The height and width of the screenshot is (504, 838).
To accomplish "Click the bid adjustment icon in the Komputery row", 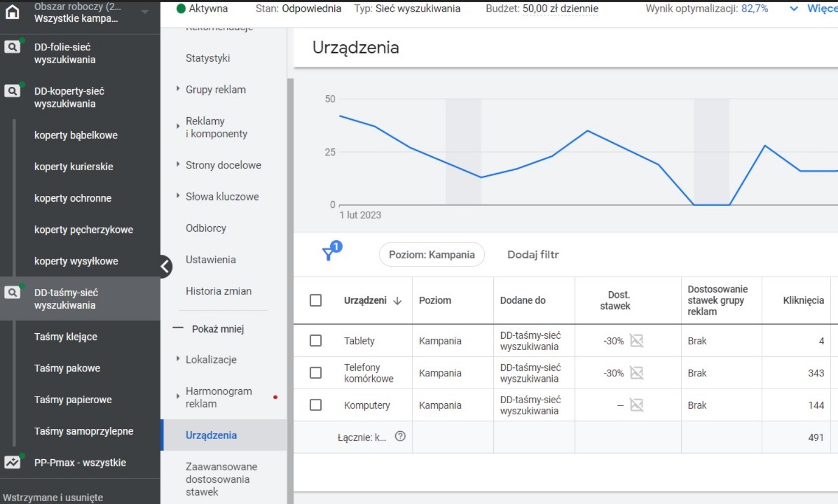I will click(636, 405).
